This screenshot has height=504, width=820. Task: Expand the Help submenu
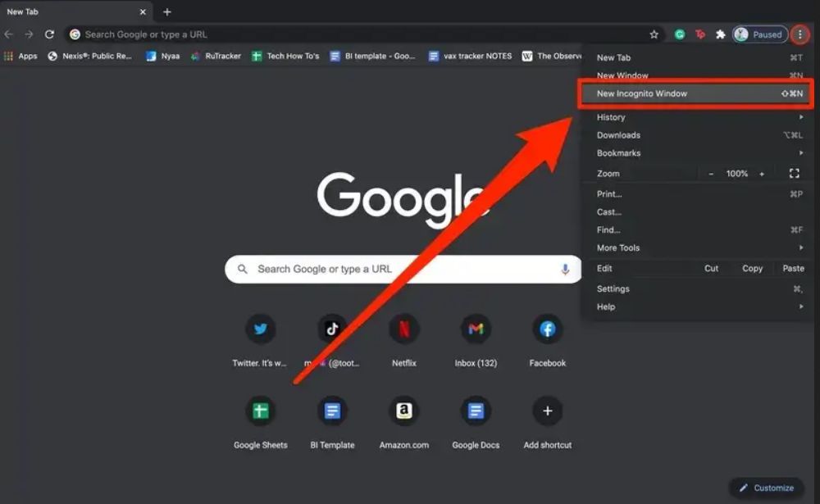click(x=699, y=306)
